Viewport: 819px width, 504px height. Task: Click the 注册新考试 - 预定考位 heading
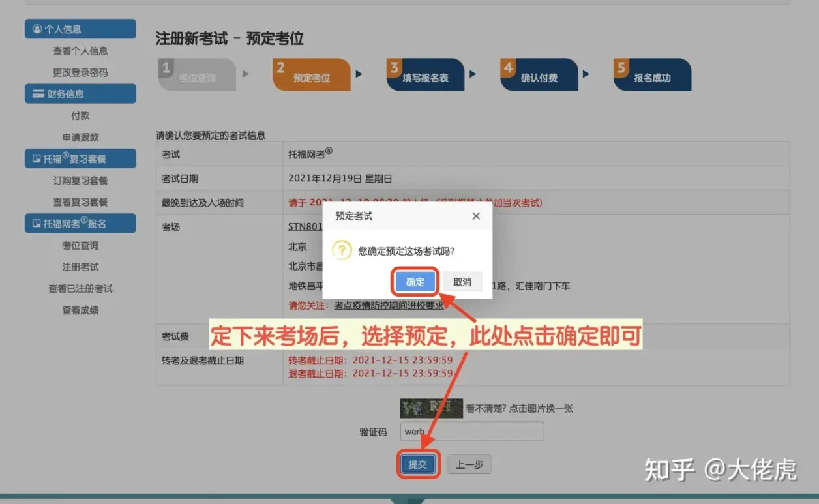click(x=230, y=38)
